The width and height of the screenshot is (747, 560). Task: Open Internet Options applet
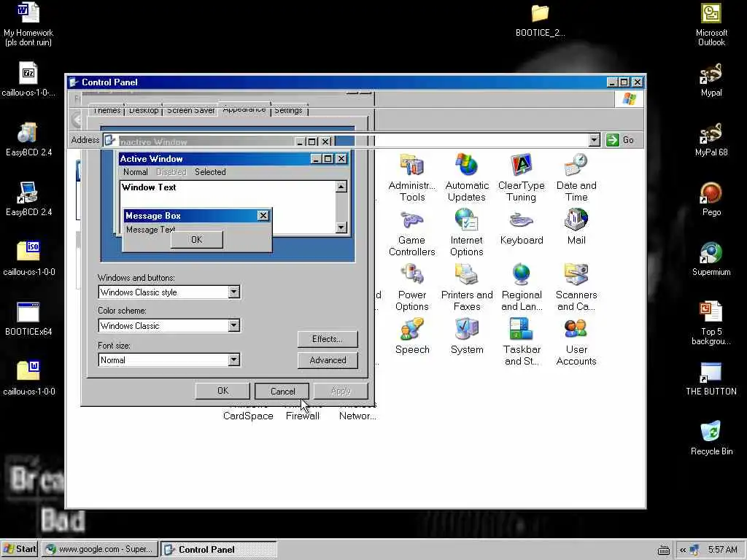tap(466, 233)
